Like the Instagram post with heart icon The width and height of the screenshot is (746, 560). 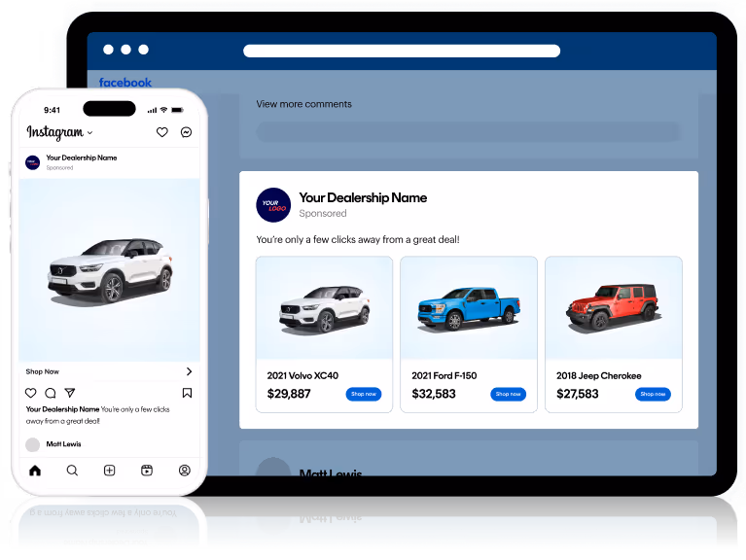30,393
